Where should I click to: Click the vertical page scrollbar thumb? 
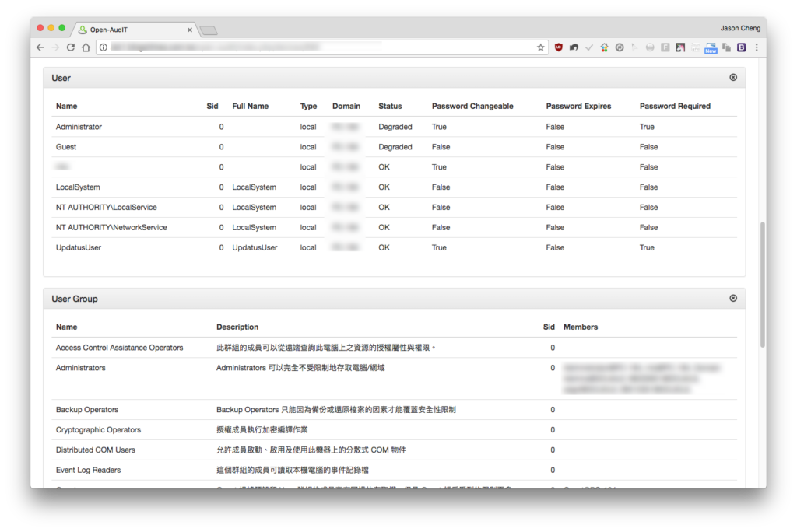763,285
